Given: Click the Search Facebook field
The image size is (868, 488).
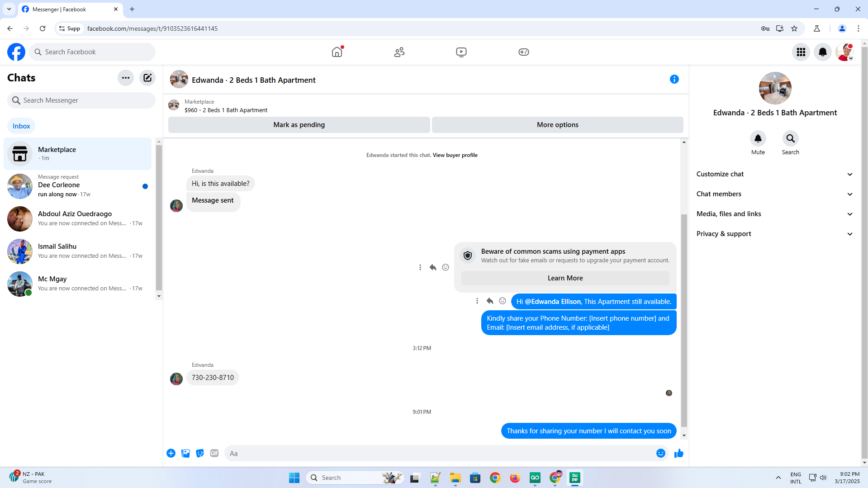Looking at the screenshot, I should tap(92, 52).
